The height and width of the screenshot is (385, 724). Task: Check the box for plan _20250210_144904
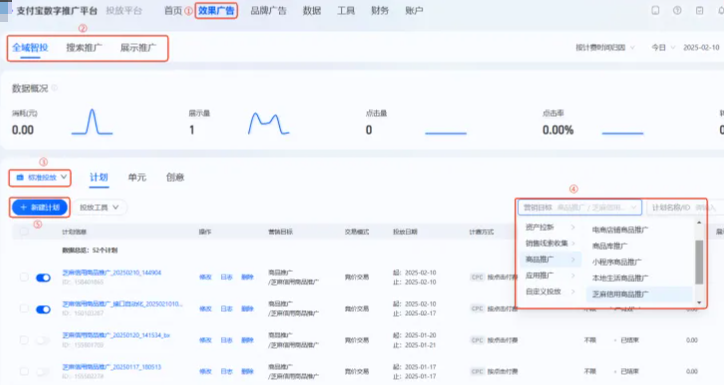click(x=24, y=277)
